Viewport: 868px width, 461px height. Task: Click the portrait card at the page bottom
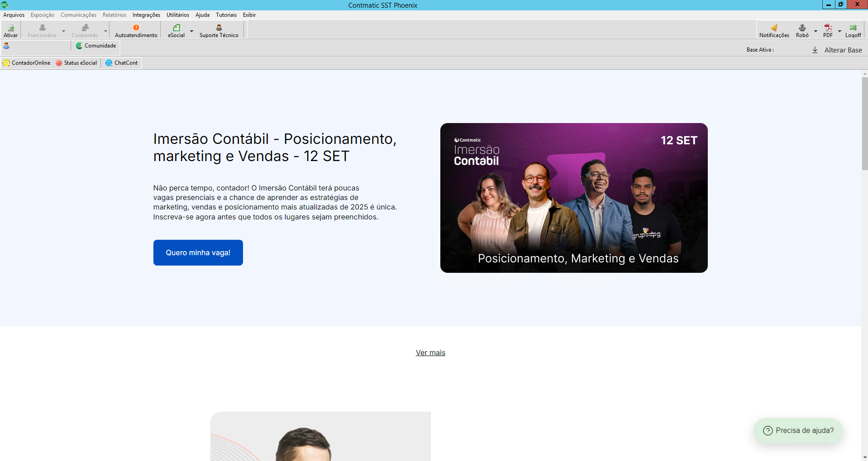click(320, 436)
